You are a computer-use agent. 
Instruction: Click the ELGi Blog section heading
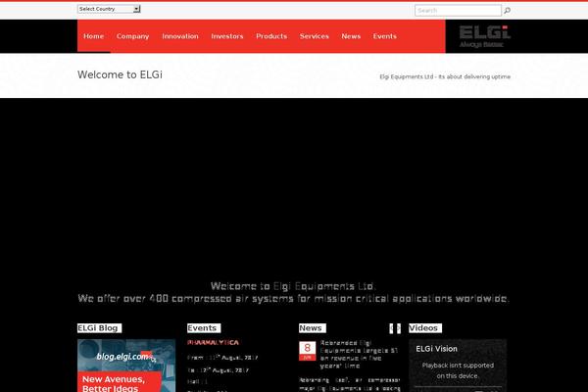99,328
